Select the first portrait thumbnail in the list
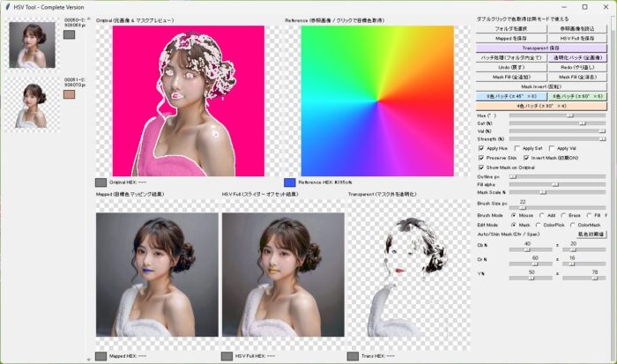Screen dimensions: 617x364 point(33,45)
